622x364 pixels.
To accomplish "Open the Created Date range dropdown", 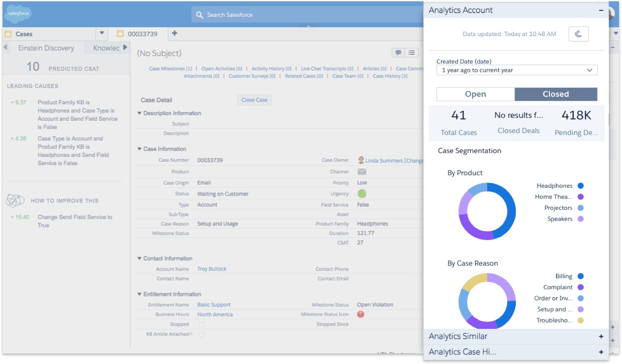I will [517, 70].
